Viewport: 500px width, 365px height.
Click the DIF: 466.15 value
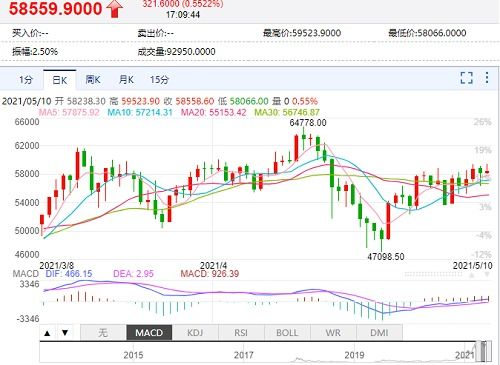69,274
